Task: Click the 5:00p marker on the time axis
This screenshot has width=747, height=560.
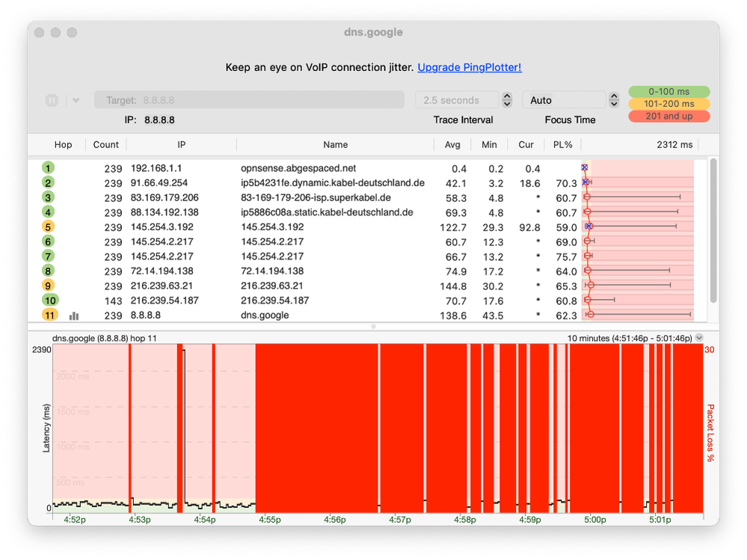Action: [x=595, y=520]
